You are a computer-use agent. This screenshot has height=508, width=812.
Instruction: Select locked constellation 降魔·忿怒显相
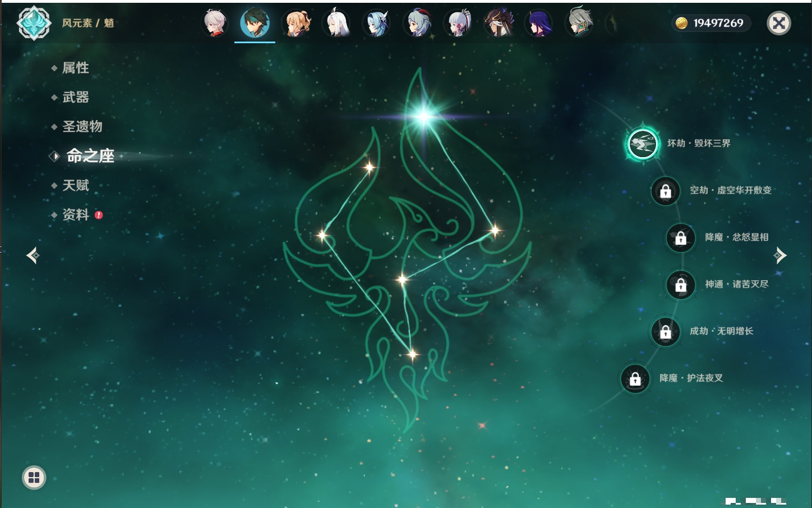click(681, 238)
